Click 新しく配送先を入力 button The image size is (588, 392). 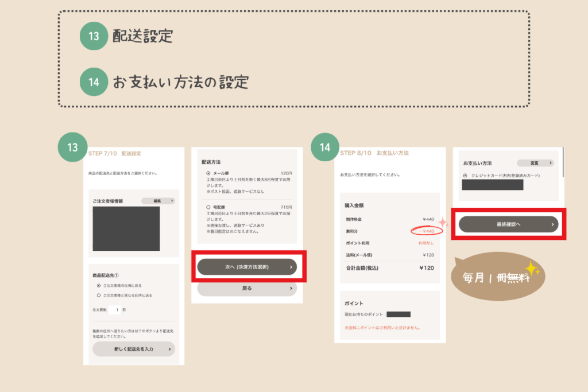[x=134, y=349]
